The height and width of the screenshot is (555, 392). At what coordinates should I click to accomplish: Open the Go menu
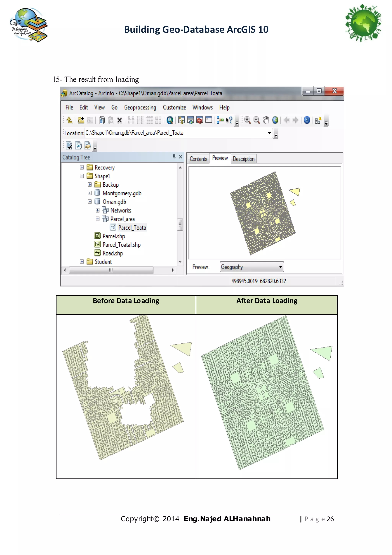coord(114,107)
